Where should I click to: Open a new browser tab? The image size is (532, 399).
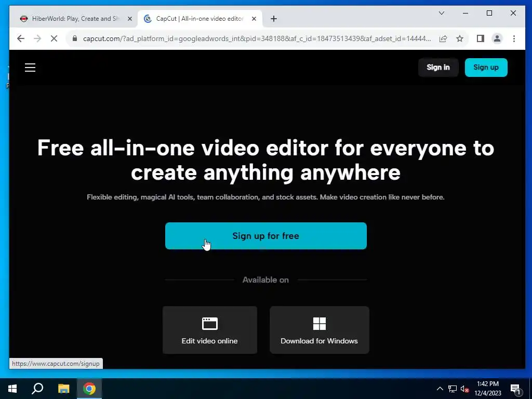pos(274,19)
